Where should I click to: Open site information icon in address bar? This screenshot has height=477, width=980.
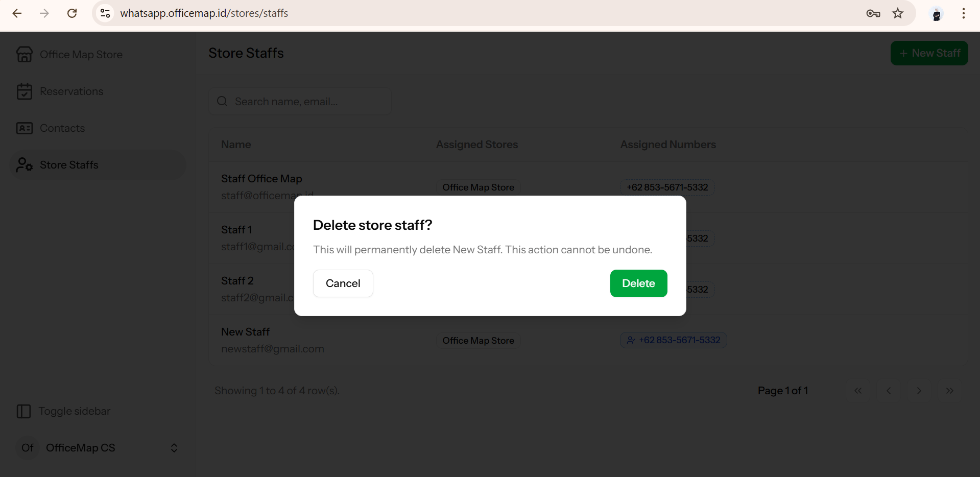pos(105,13)
